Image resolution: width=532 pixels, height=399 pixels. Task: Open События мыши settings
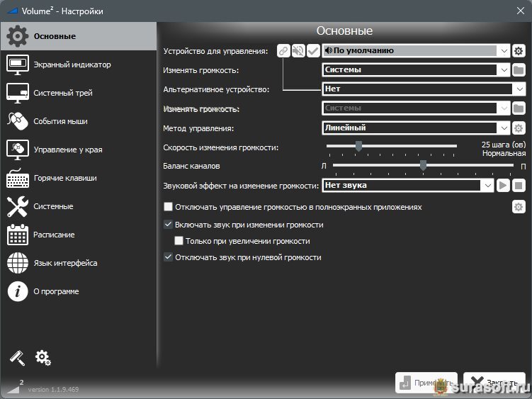coord(79,121)
